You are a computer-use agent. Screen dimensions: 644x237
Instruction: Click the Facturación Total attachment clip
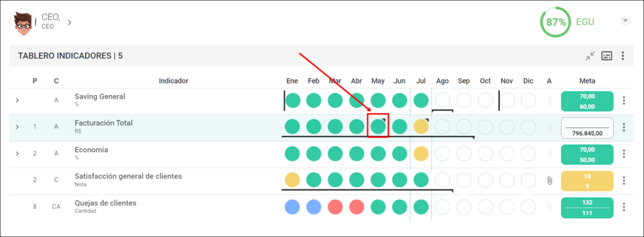(550, 128)
